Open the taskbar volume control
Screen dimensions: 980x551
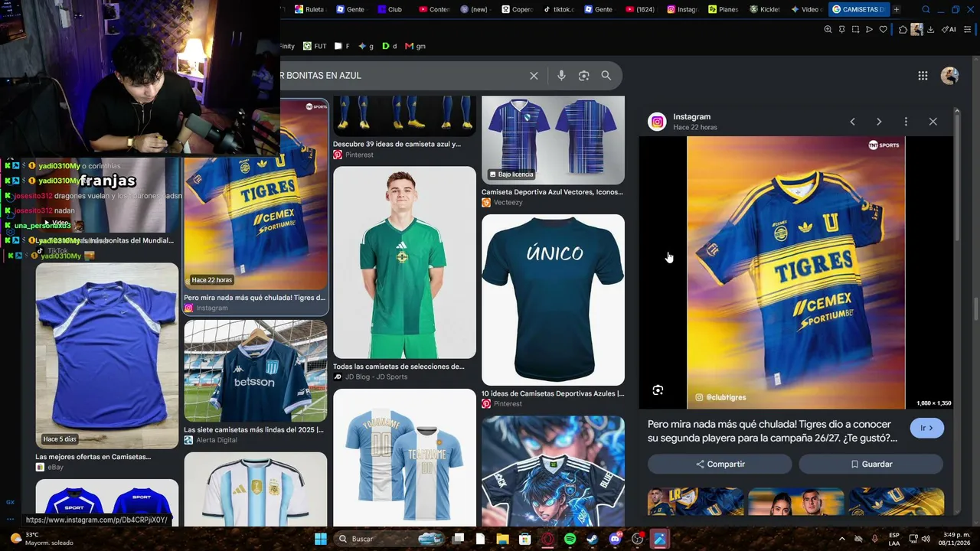925,539
